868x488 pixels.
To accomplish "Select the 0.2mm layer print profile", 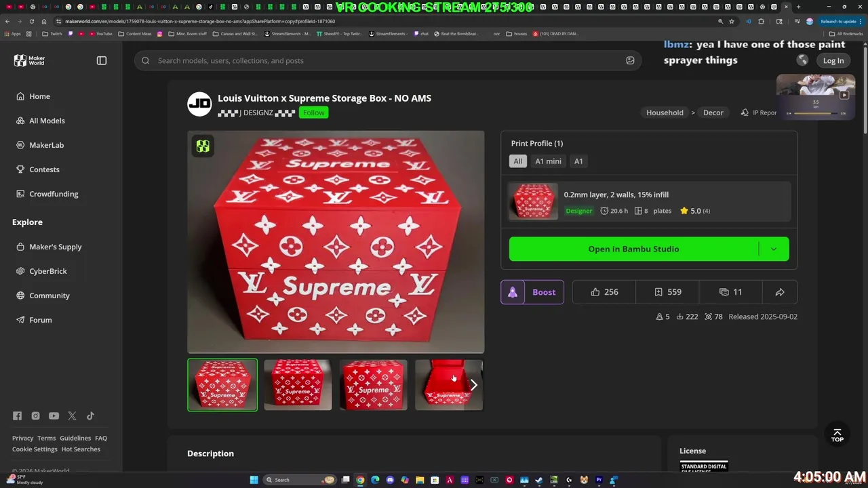I will click(649, 201).
